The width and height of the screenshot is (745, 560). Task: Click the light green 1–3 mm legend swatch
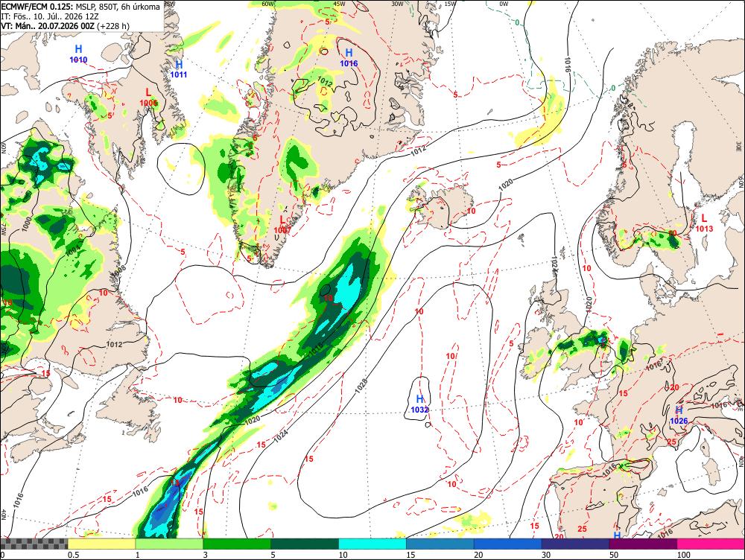(169, 544)
